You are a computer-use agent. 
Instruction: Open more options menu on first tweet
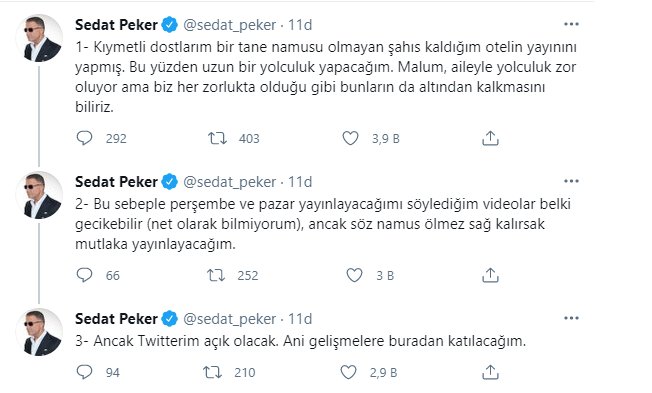point(571,24)
